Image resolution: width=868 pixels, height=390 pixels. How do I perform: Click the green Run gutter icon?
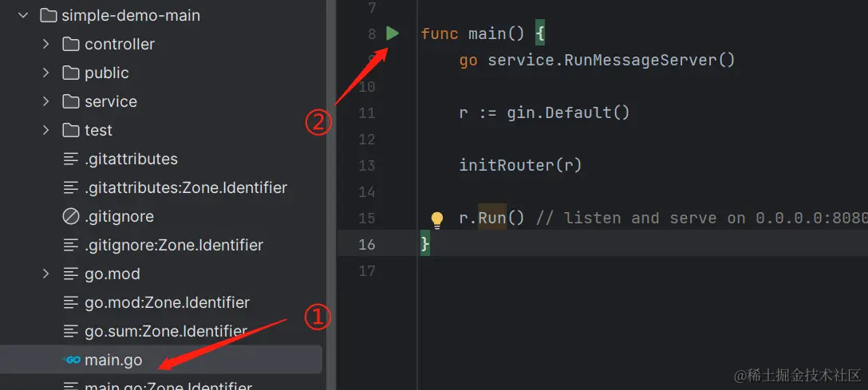(392, 33)
